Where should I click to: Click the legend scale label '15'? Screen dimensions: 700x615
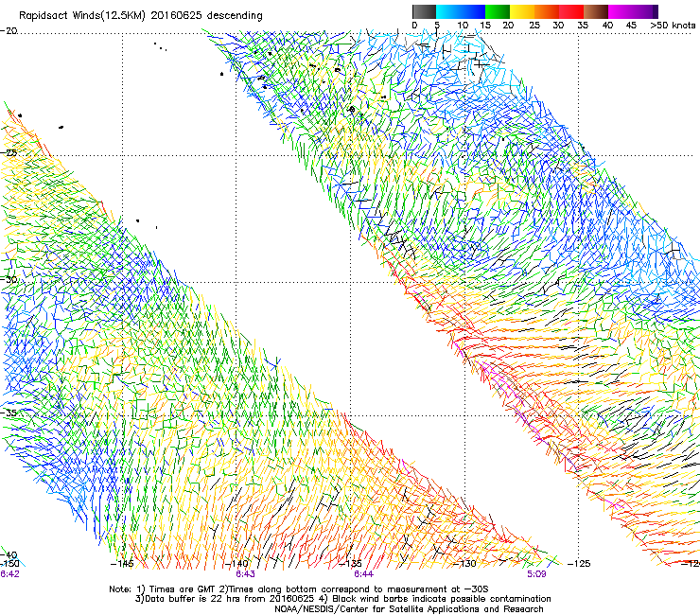485,26
